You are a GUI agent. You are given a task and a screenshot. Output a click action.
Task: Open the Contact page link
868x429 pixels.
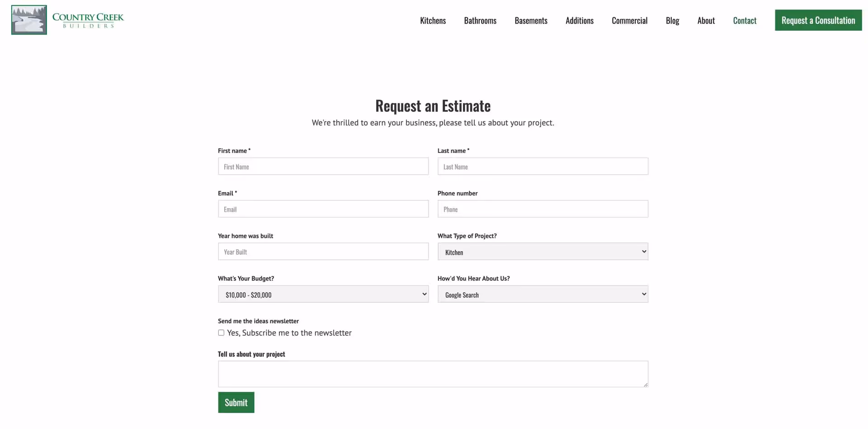(745, 20)
